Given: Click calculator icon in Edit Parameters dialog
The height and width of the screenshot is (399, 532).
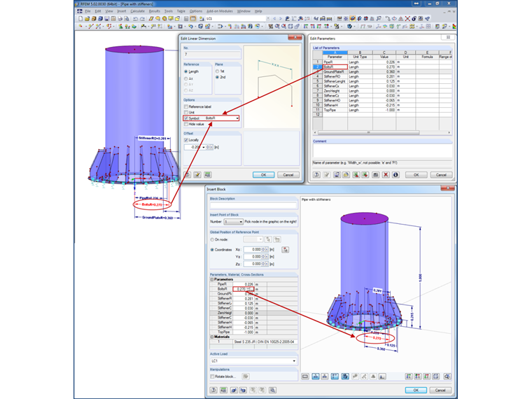Looking at the screenshot, I should tap(376, 175).
